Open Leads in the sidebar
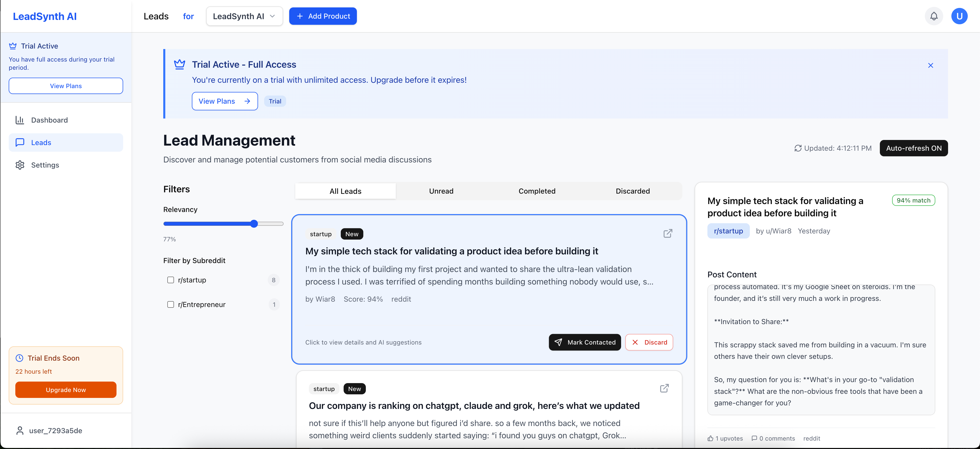This screenshot has height=449, width=980. click(66, 143)
